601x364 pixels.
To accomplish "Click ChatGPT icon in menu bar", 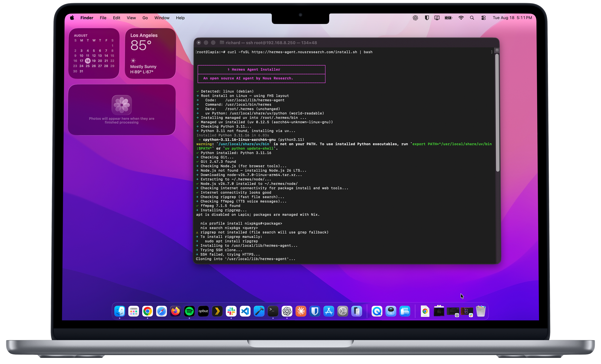I will coord(415,18).
